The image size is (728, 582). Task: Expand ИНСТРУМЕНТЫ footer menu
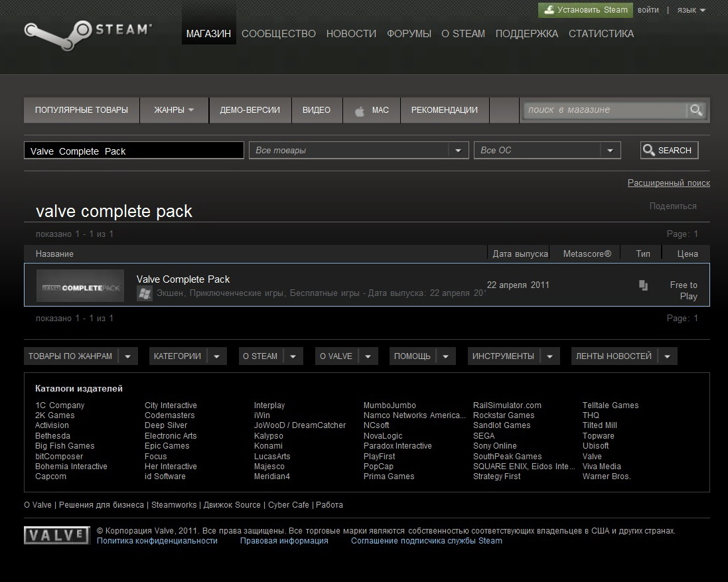pos(514,356)
